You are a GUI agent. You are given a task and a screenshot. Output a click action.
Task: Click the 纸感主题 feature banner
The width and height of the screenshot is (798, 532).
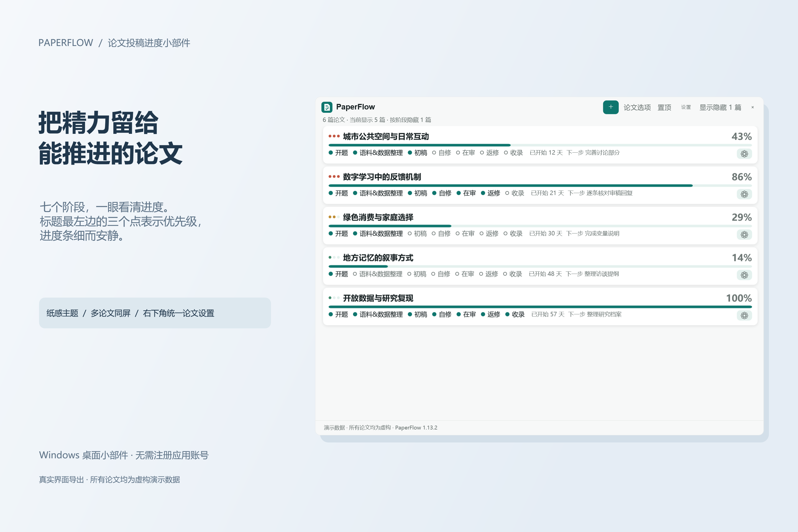(155, 313)
